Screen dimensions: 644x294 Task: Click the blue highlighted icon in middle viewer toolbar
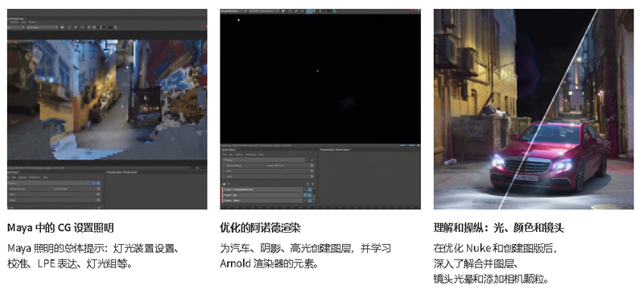(309, 11)
